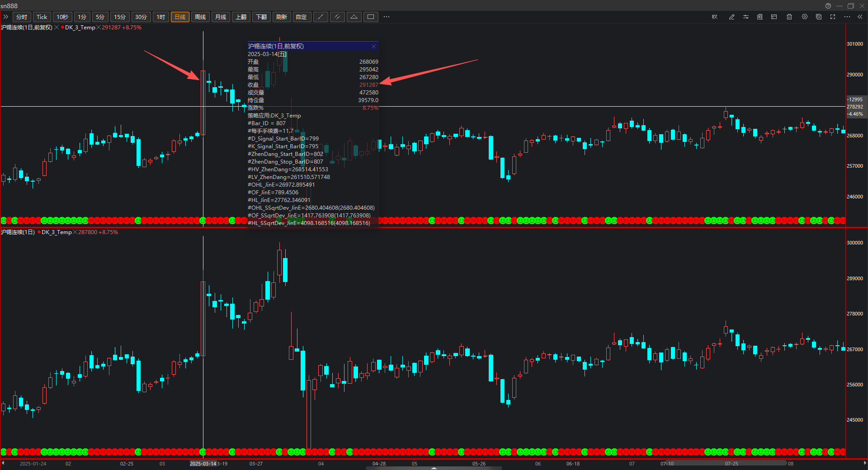868x470 pixels.
Task: Switch to the 周线 weekly period
Action: (x=200, y=17)
